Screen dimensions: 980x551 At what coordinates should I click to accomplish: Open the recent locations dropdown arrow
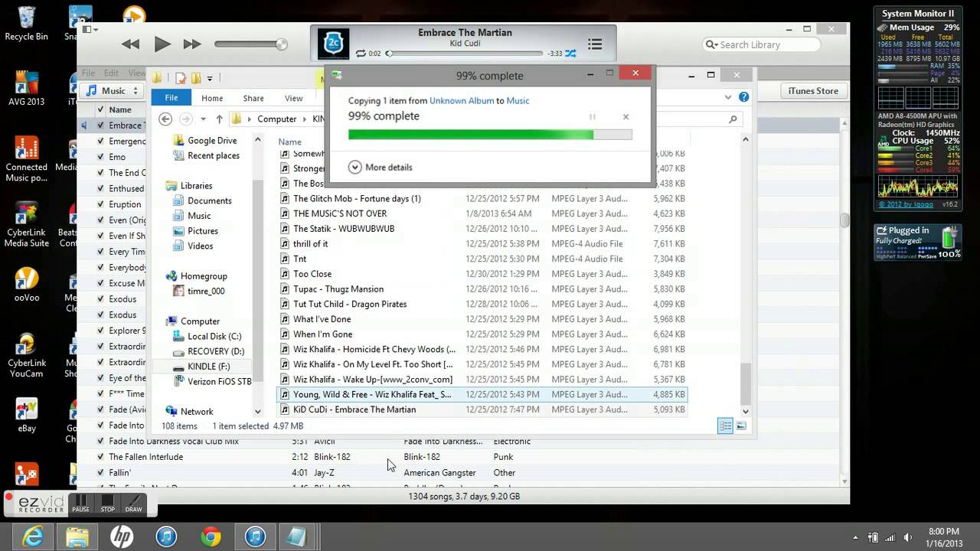[x=203, y=119]
